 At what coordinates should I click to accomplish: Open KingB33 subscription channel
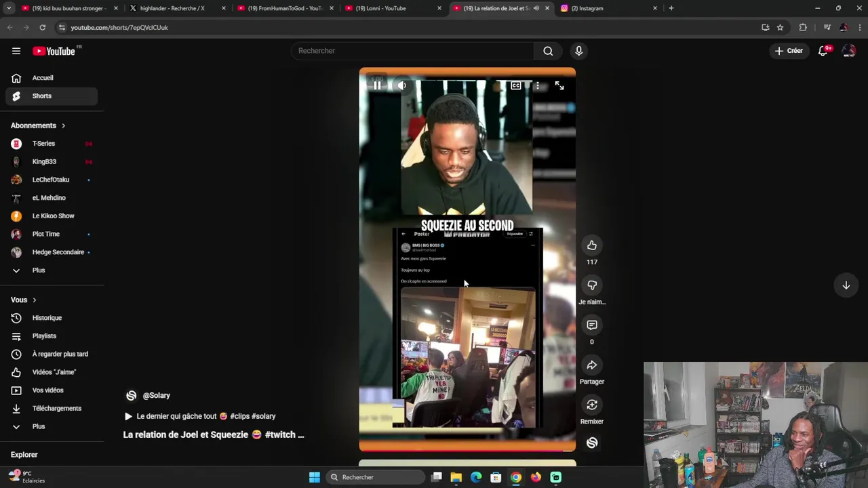point(52,162)
